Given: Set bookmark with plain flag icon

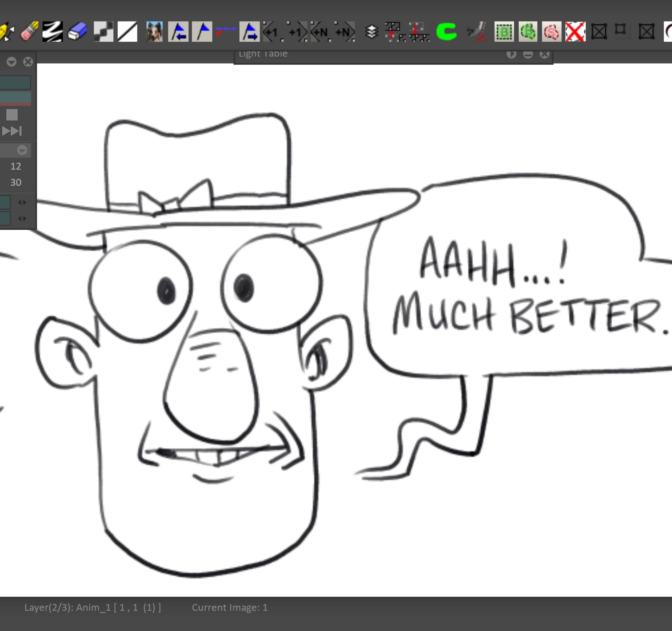Looking at the screenshot, I should pos(202,32).
